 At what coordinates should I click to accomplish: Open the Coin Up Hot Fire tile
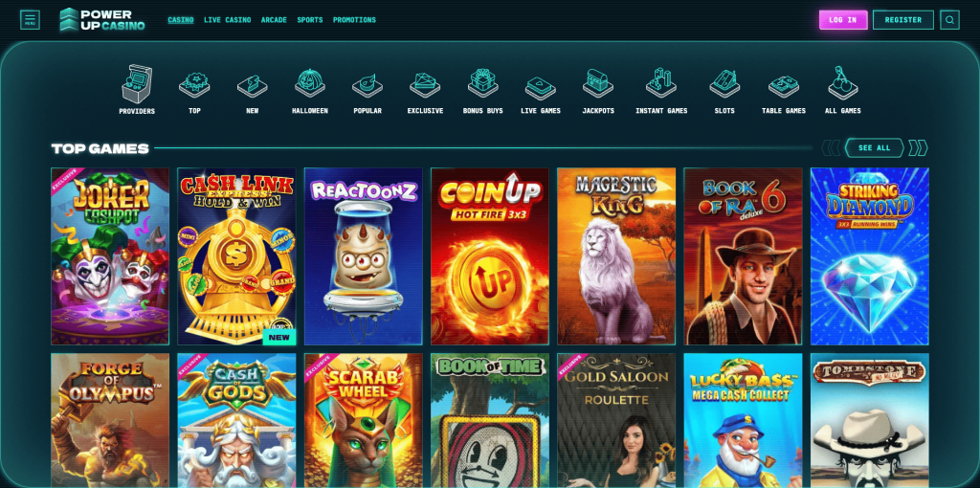click(490, 256)
